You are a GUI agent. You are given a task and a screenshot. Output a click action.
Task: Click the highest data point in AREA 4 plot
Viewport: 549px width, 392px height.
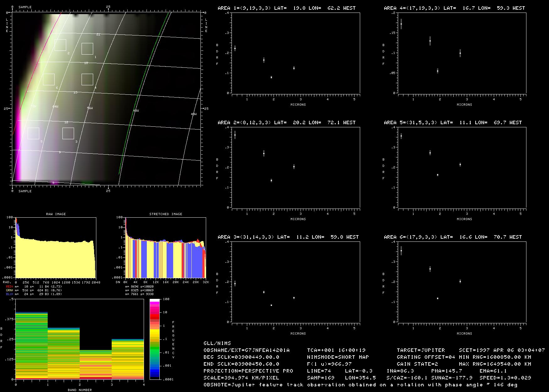401,24
